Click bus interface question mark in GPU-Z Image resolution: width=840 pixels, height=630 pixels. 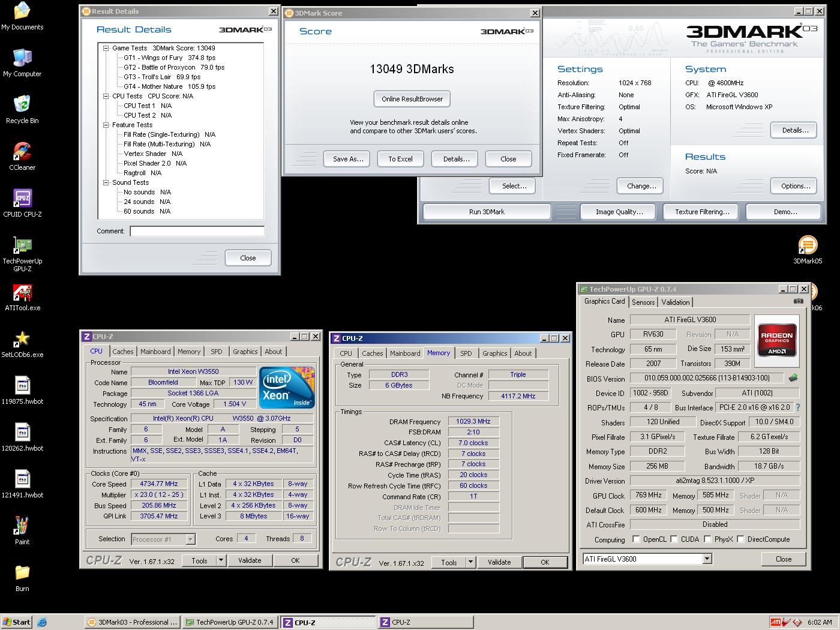(x=798, y=407)
